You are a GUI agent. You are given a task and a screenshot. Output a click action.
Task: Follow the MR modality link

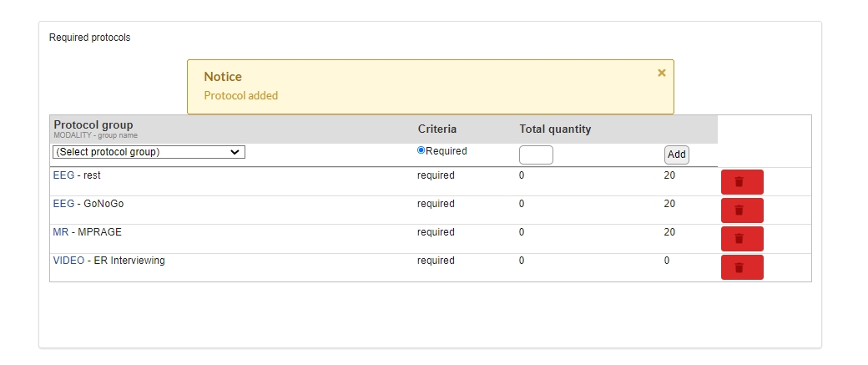60,232
